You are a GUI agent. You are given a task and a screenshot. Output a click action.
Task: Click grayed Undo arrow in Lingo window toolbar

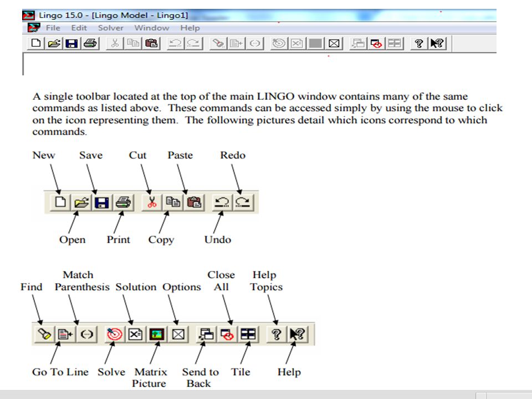pos(176,43)
